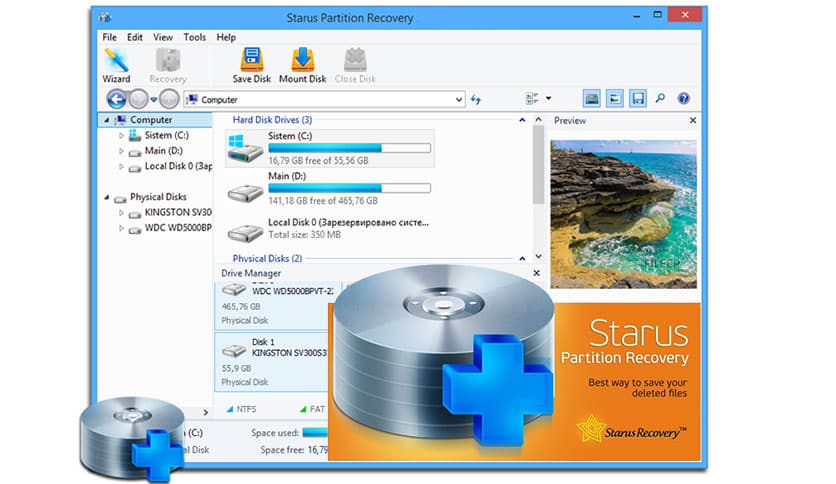
Task: Expand Main (D:) in the tree
Action: tap(121, 151)
